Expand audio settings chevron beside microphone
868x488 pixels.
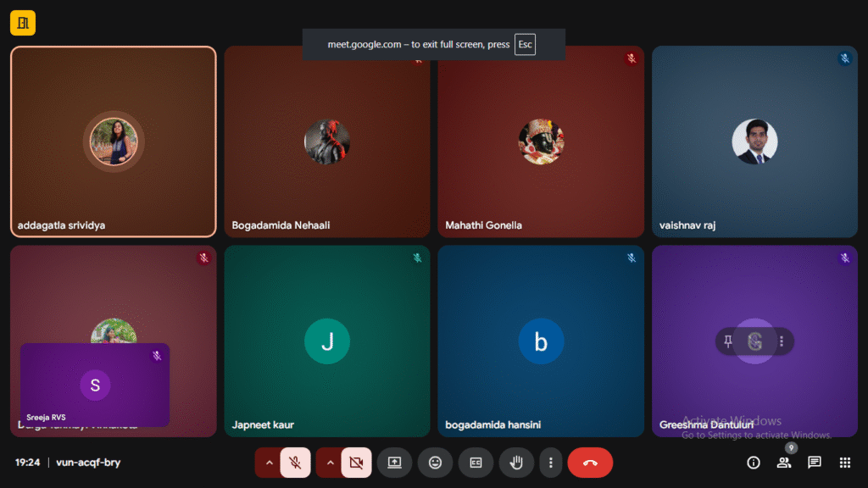(270, 463)
